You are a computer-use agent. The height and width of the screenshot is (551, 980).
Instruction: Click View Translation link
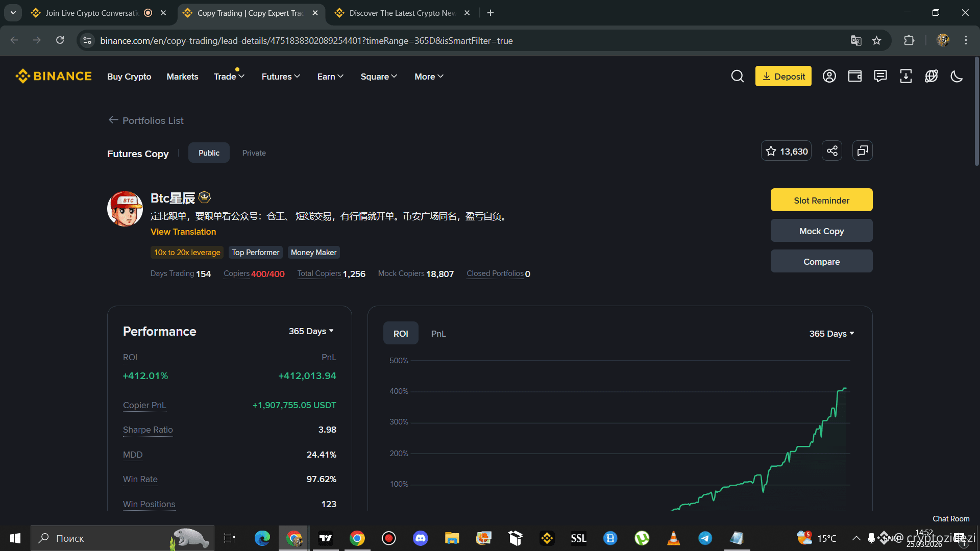tap(183, 232)
